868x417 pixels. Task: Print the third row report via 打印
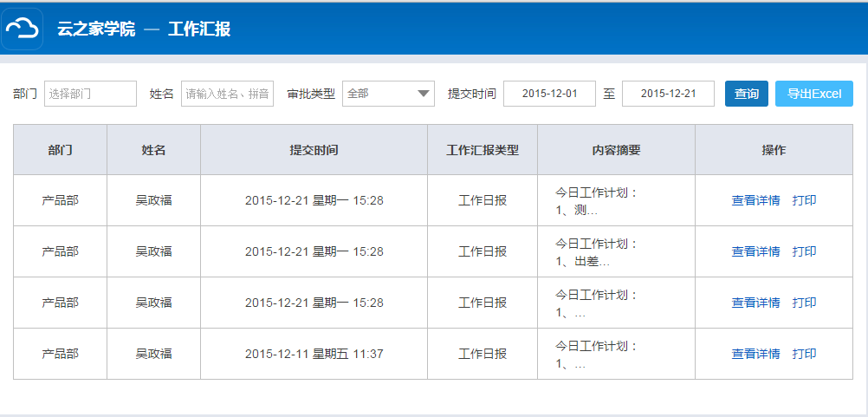[804, 303]
